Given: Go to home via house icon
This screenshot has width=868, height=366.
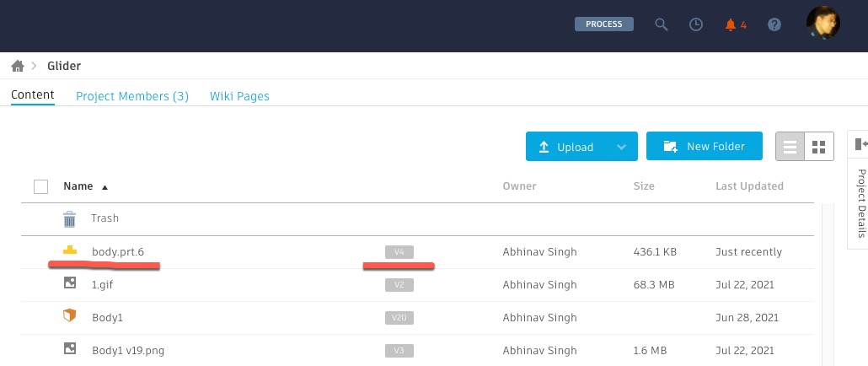Looking at the screenshot, I should click(18, 66).
